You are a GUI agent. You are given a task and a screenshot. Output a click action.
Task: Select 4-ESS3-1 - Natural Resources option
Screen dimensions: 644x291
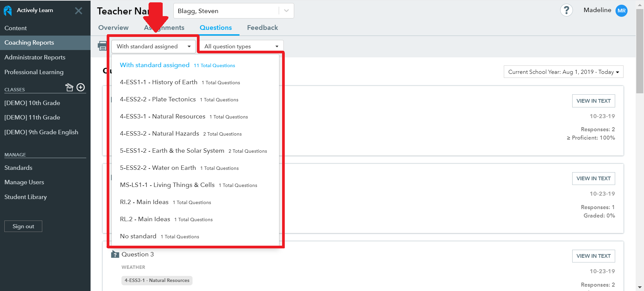tap(195, 116)
